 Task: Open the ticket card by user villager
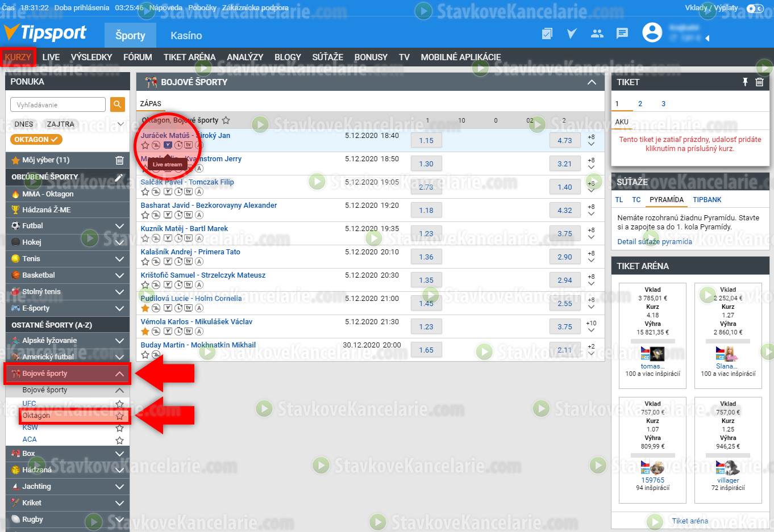click(x=728, y=450)
